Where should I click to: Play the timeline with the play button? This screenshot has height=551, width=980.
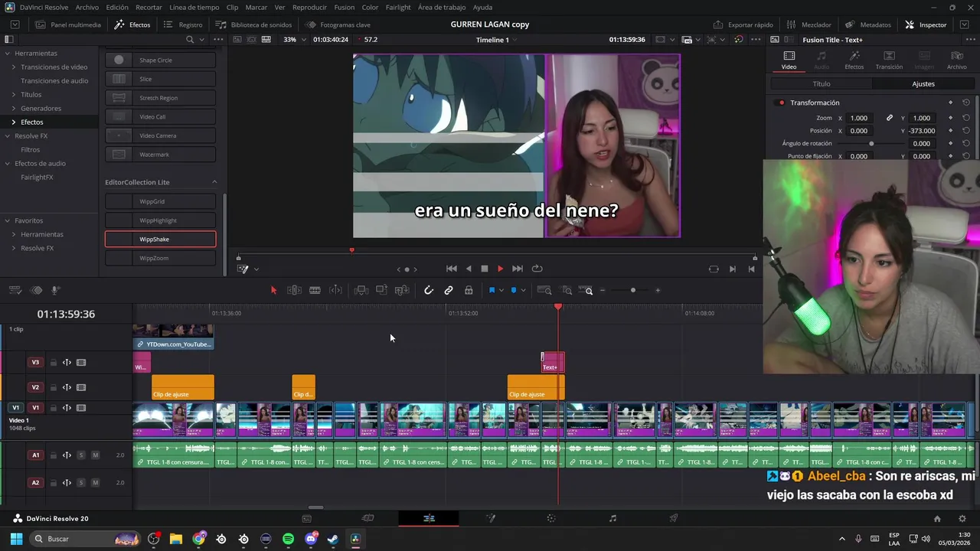[x=500, y=269]
